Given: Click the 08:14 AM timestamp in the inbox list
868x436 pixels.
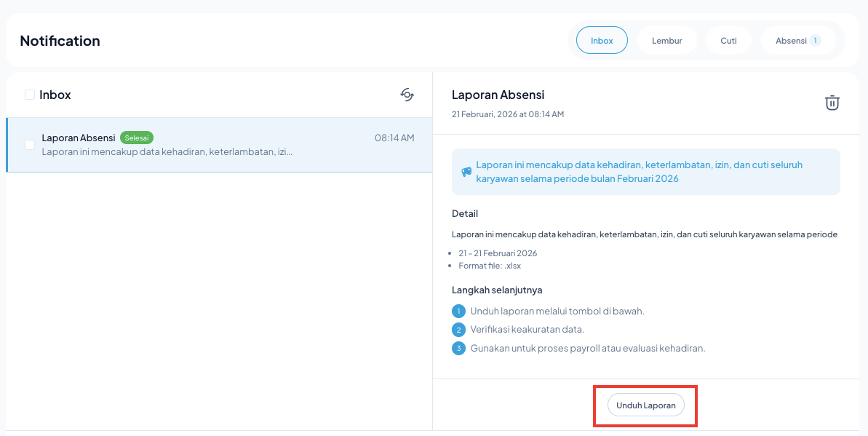Looking at the screenshot, I should tap(394, 138).
